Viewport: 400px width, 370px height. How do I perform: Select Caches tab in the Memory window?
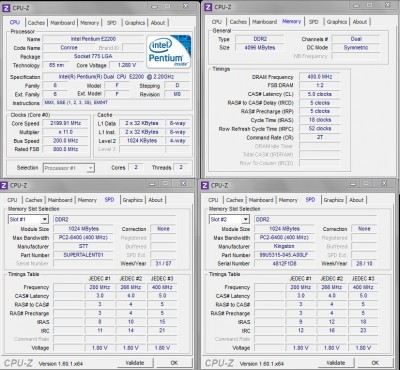coord(238,22)
